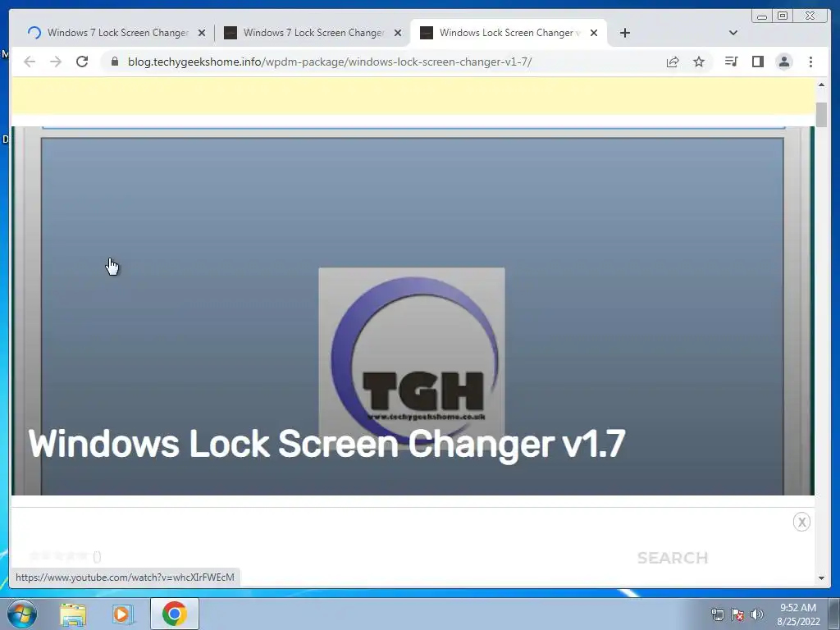Screen dimensions: 840x630
Task: Dismiss the bottom banner with the X button
Action: [801, 522]
